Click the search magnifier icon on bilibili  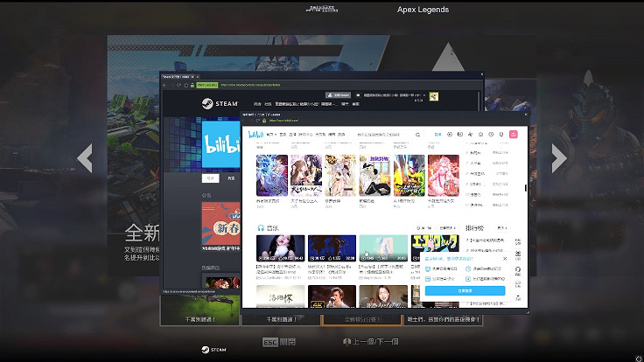418,135
